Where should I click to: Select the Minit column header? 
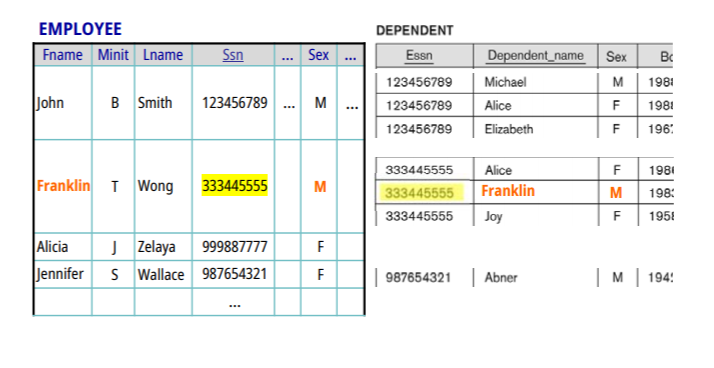(x=113, y=55)
